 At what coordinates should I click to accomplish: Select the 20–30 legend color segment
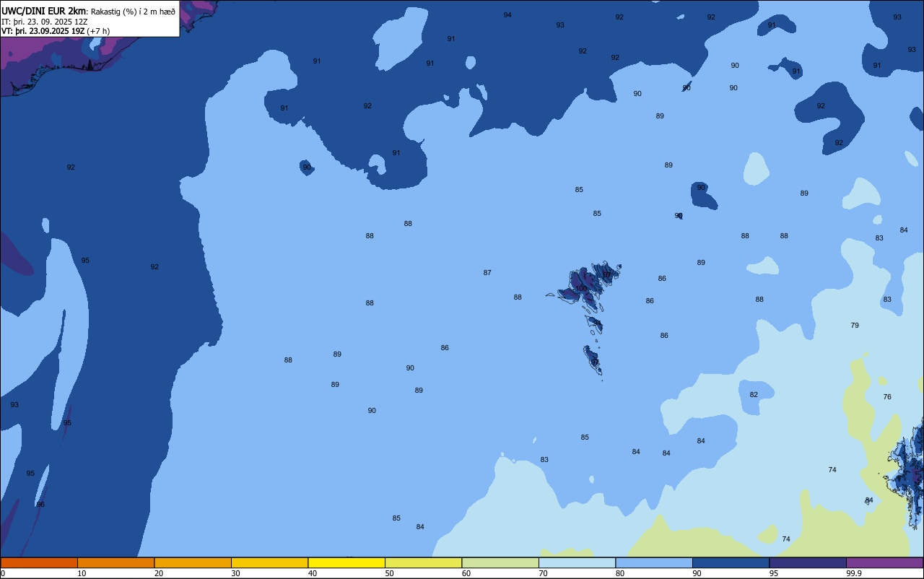(x=193, y=562)
